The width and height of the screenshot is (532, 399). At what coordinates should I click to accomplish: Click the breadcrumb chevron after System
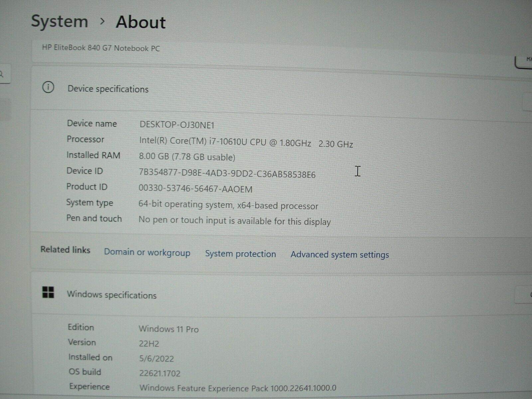point(102,21)
